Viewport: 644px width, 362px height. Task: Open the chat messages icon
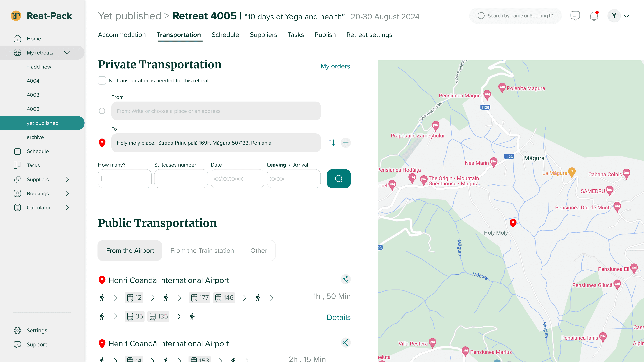575,16
